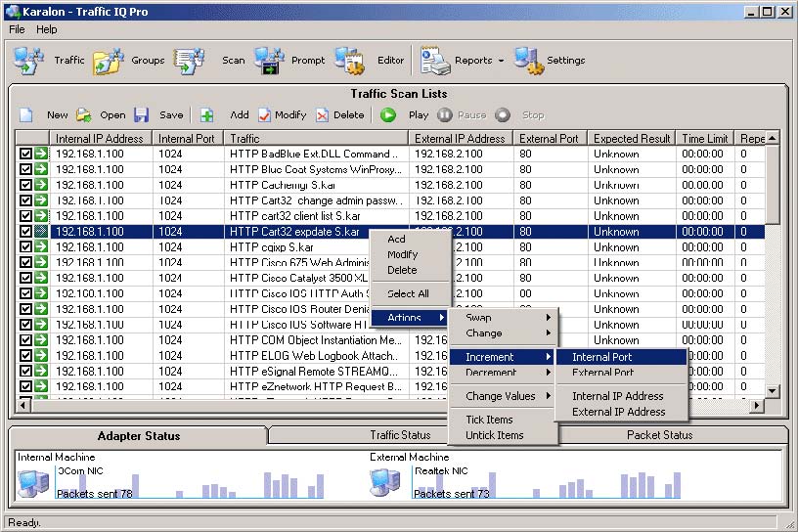This screenshot has width=798, height=532.
Task: Open the Traffic toolbar icon
Action: click(x=28, y=61)
